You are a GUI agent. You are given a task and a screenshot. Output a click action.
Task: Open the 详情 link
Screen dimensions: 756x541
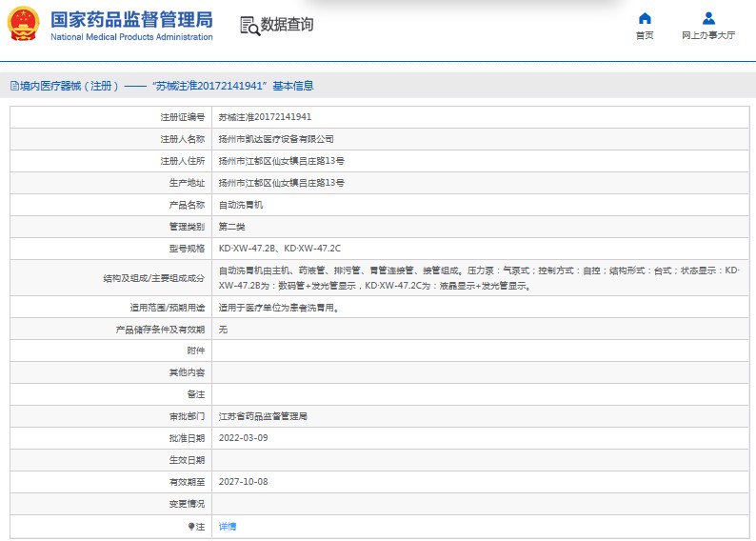point(228,526)
